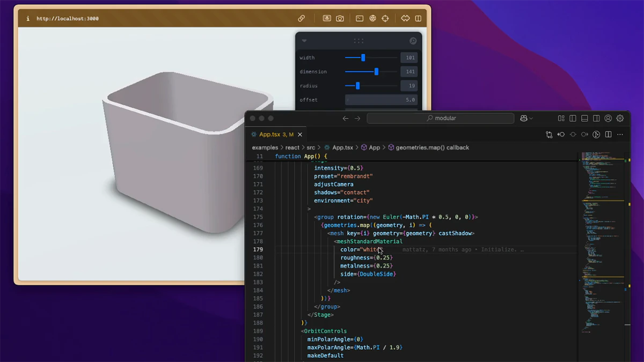Image resolution: width=644 pixels, height=362 pixels.
Task: Click the environment="city" code line
Action: tap(343, 201)
